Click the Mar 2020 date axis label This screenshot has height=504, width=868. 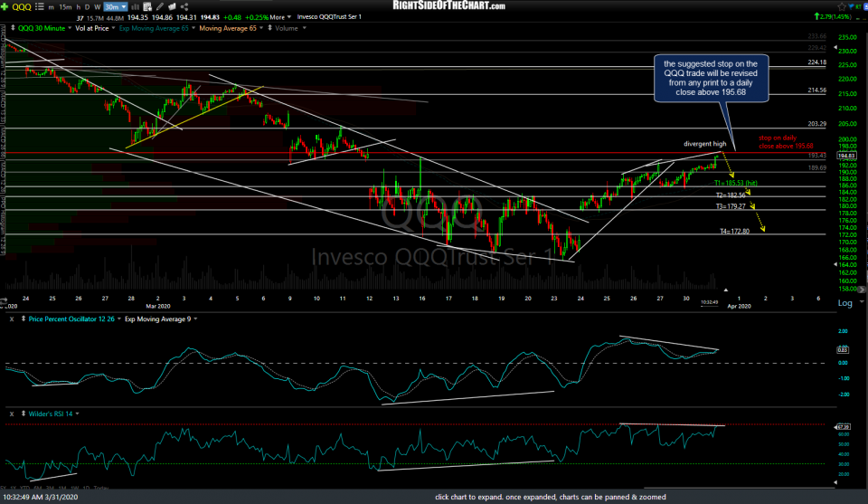158,306
